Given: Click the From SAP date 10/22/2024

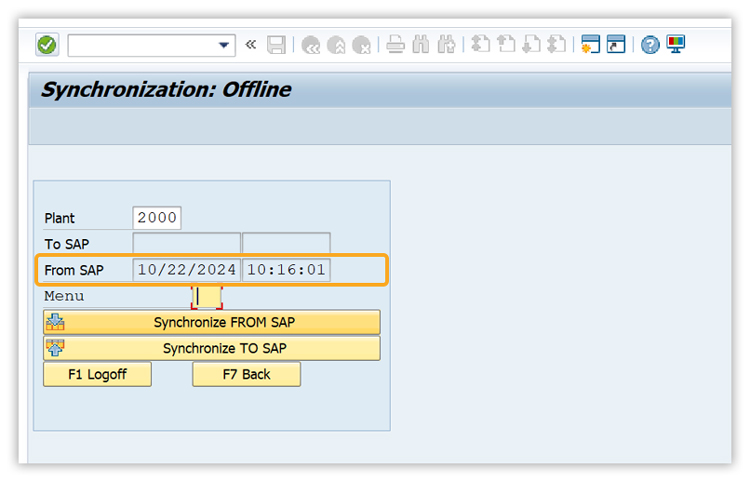Looking at the screenshot, I should [187, 270].
